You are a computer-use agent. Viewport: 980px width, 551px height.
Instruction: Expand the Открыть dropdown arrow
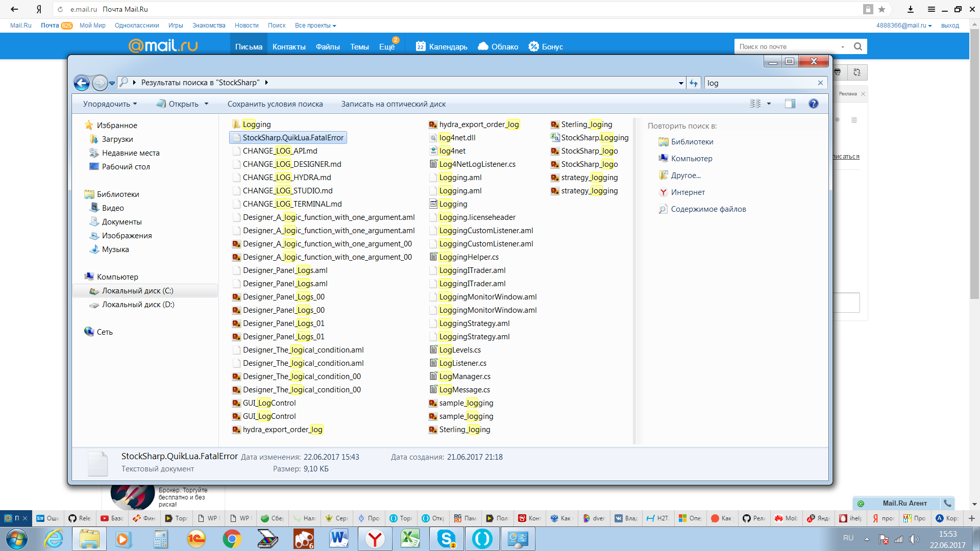click(206, 104)
